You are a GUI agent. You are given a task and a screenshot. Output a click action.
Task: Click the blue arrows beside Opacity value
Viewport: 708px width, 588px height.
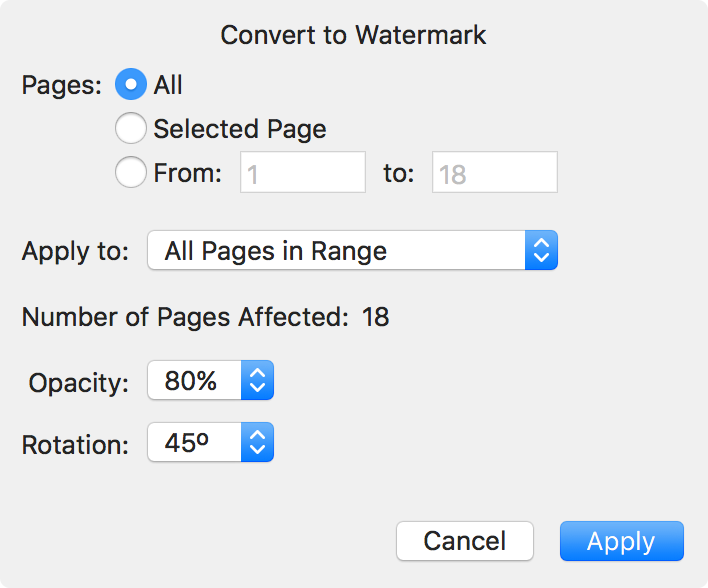click(x=257, y=381)
